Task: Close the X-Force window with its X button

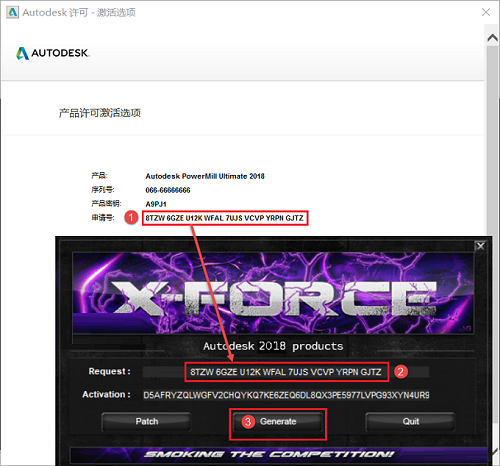Action: point(480,246)
